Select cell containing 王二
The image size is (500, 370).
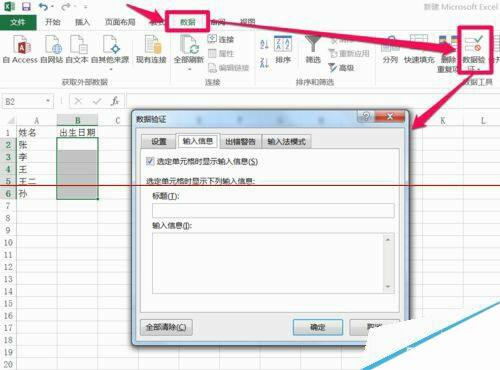click(x=37, y=181)
